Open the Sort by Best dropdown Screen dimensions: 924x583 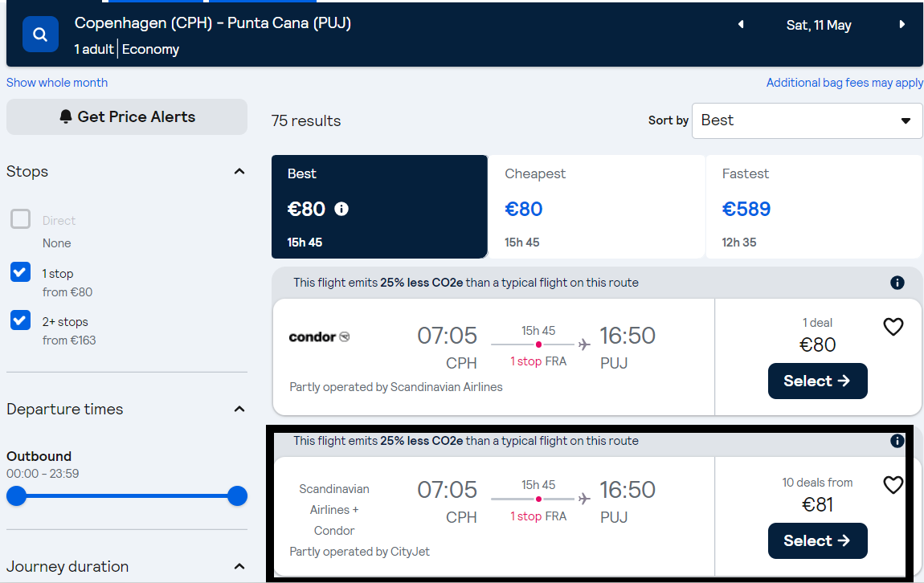807,120
